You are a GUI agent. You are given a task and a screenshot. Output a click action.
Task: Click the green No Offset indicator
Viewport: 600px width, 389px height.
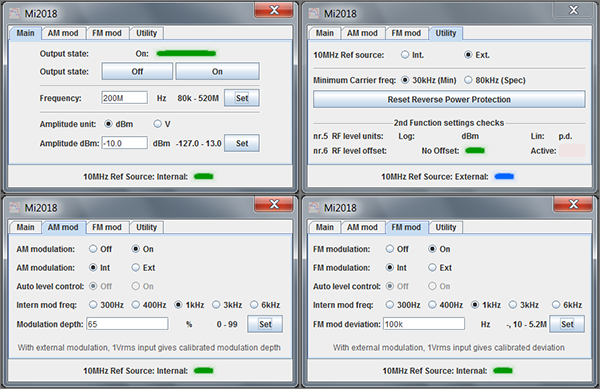[x=475, y=151]
